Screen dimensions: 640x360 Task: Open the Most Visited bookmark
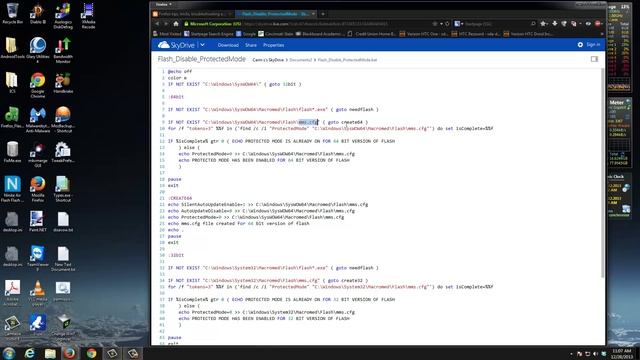coord(167,34)
